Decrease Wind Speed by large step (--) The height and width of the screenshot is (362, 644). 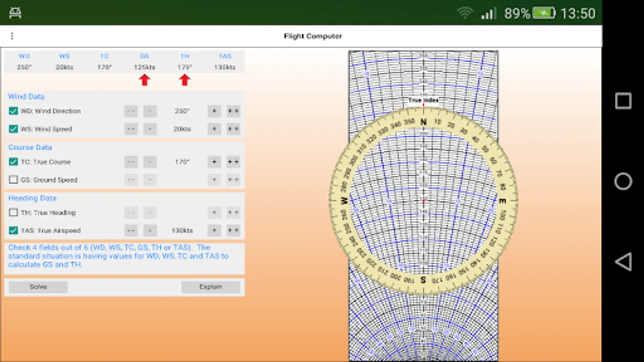pos(131,129)
